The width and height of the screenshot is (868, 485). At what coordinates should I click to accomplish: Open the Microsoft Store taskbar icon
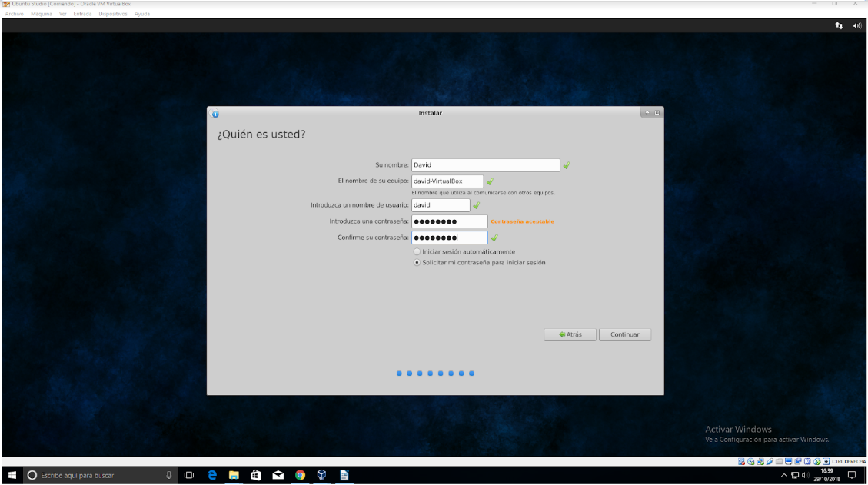tap(256, 475)
